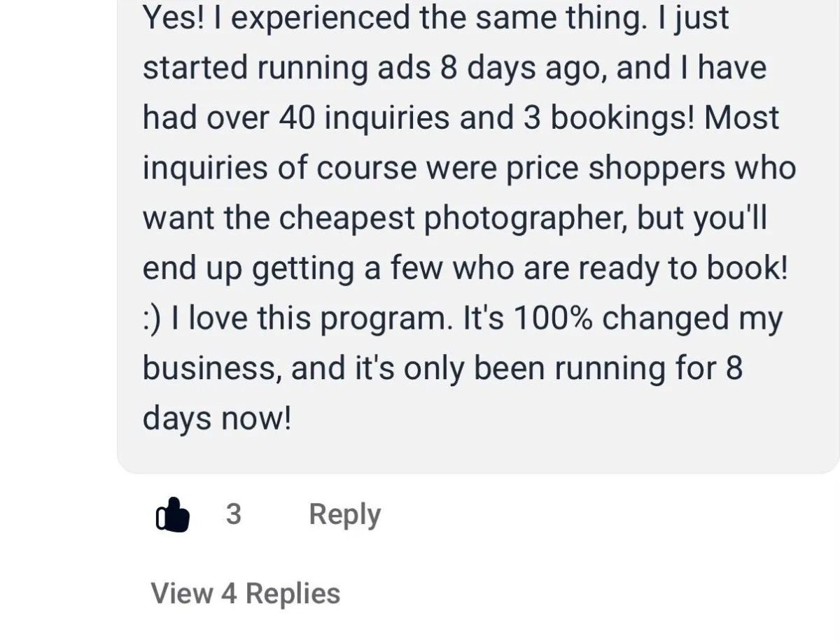
Task: Like the comment with the thumbs-up icon
Action: [x=172, y=515]
